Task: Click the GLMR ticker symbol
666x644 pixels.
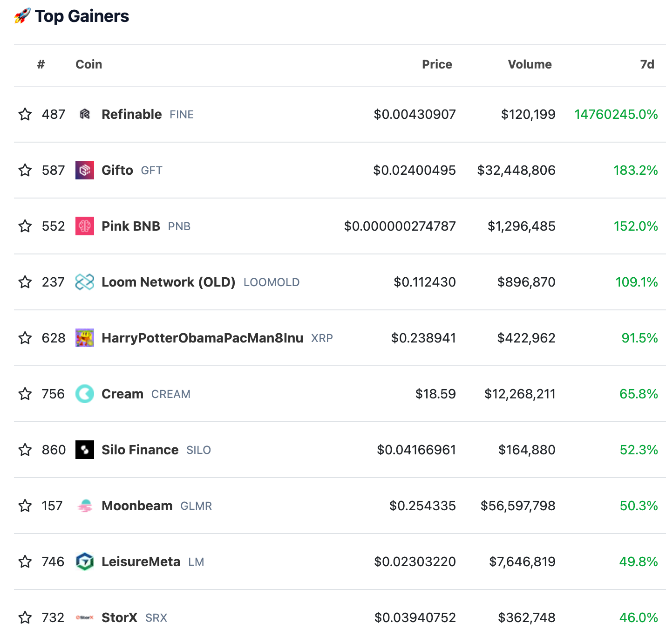Action: coord(196,506)
